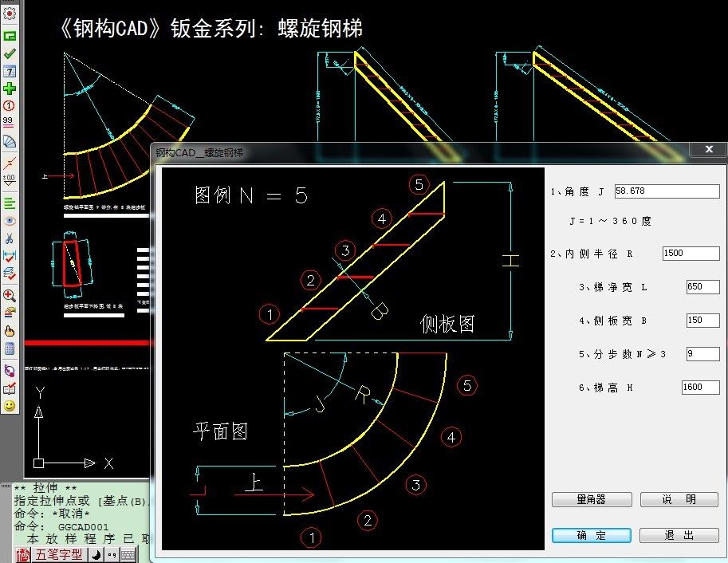Click the 侧板图 label in the preview

point(447,324)
